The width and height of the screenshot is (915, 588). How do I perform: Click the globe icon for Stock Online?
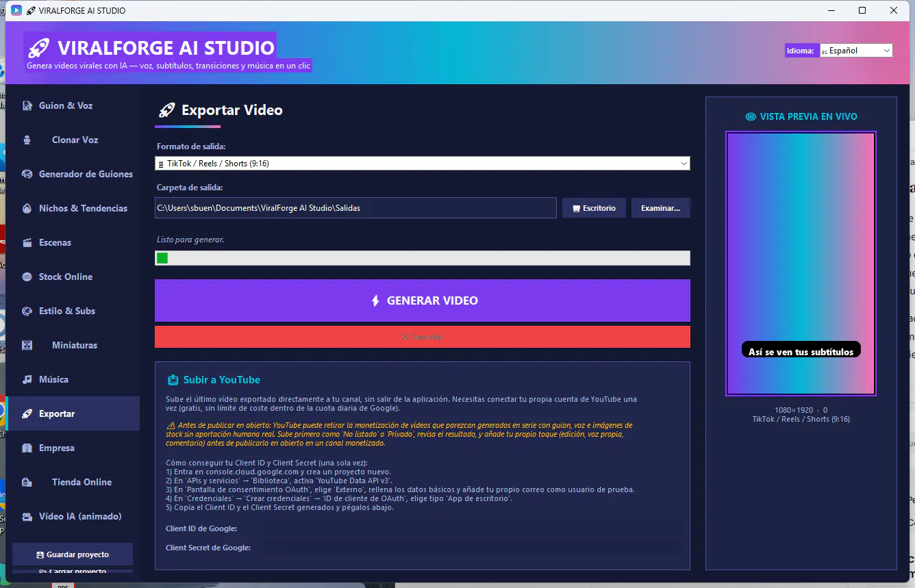pyautogui.click(x=27, y=277)
